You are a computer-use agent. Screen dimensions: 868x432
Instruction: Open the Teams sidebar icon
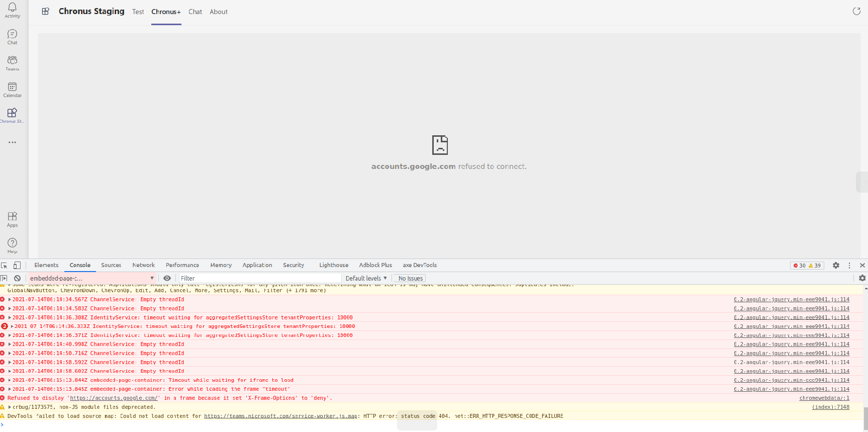(x=13, y=63)
